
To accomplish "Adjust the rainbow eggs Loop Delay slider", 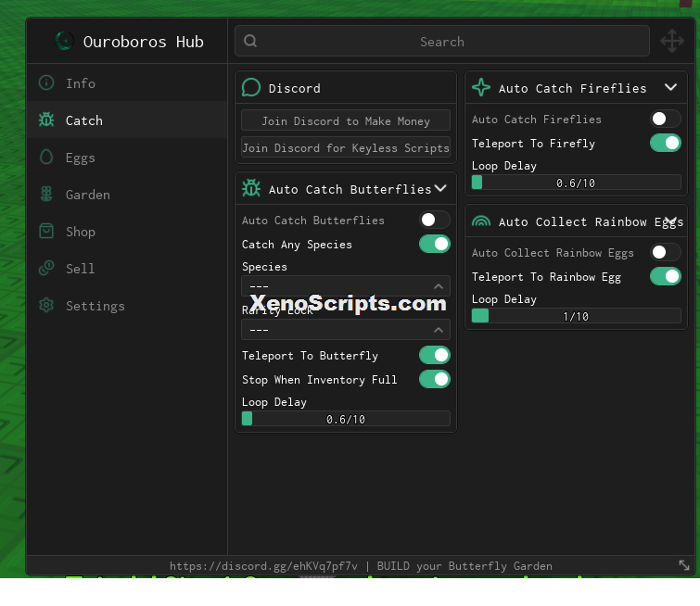I will tap(576, 316).
